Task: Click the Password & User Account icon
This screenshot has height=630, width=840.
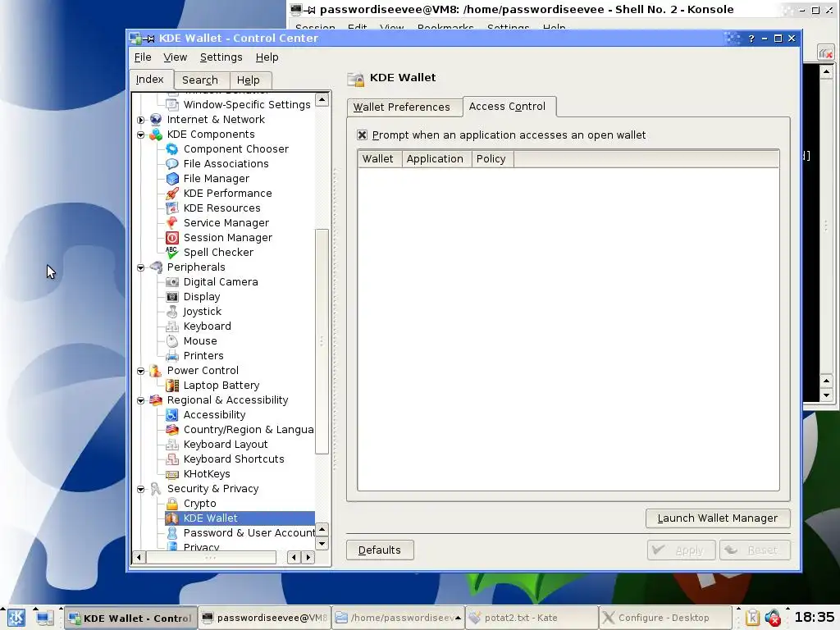Action: click(172, 533)
